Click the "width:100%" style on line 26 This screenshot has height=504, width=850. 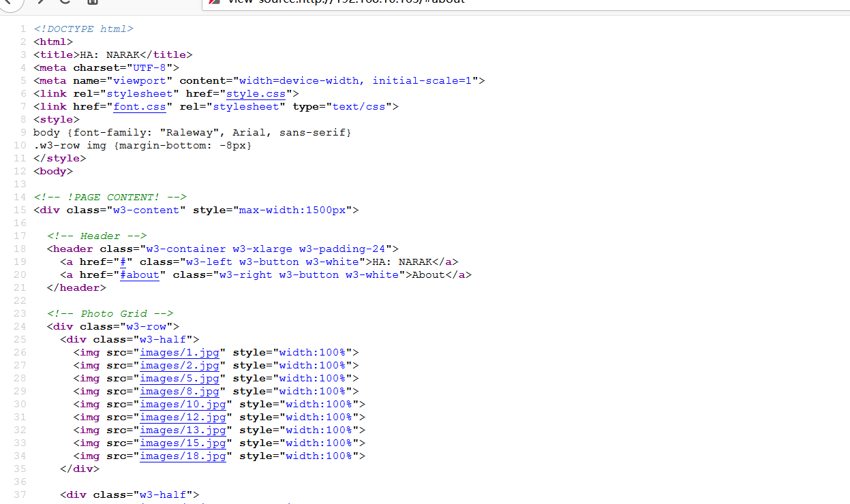[x=312, y=352]
